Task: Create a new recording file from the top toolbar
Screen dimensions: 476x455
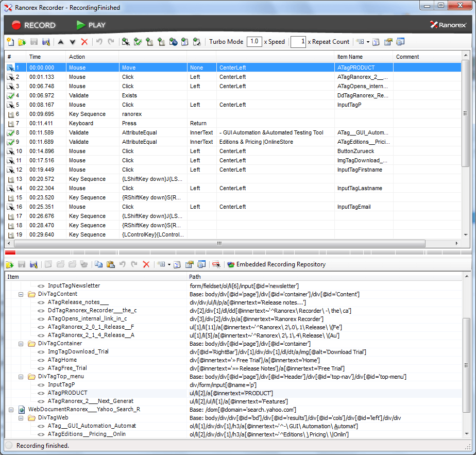Action: 10,42
